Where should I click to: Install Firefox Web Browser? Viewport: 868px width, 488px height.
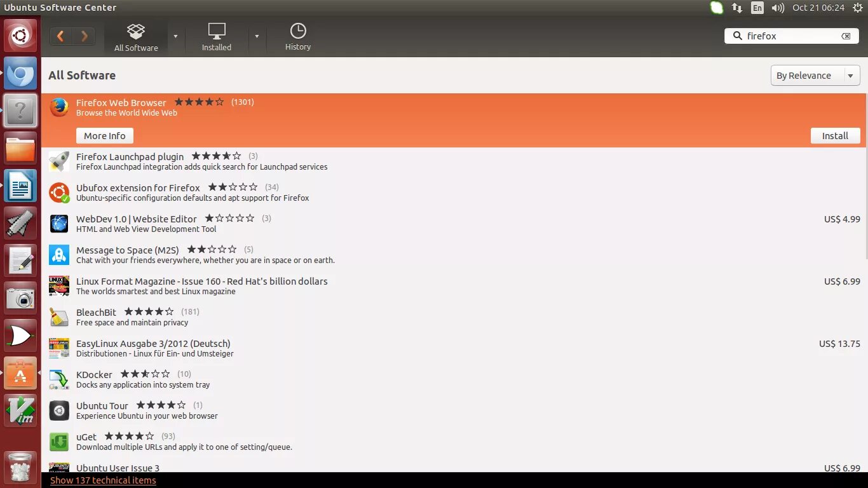pyautogui.click(x=835, y=136)
